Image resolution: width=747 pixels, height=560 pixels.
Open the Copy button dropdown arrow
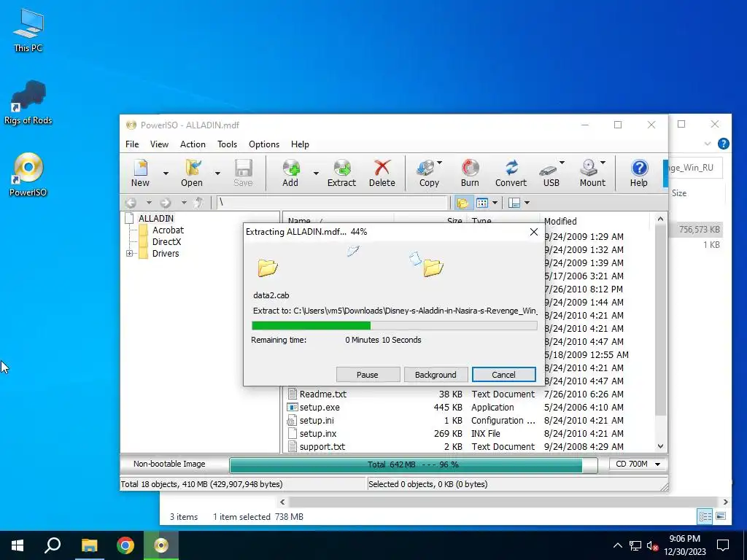tap(439, 163)
